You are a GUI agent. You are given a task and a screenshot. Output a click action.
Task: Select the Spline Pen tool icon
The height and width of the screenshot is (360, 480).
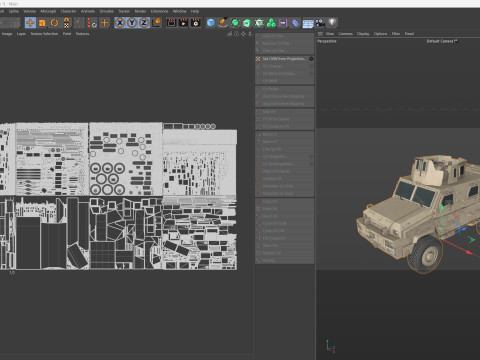pyautogui.click(x=223, y=23)
